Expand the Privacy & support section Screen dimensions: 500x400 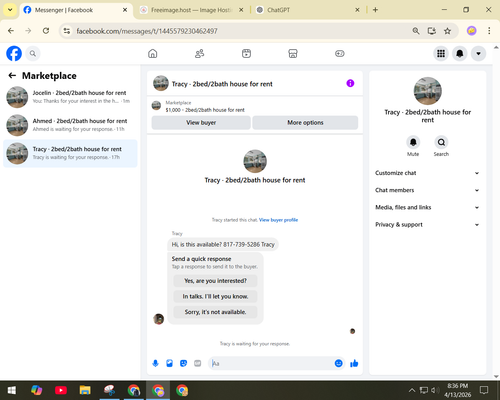pos(427,225)
